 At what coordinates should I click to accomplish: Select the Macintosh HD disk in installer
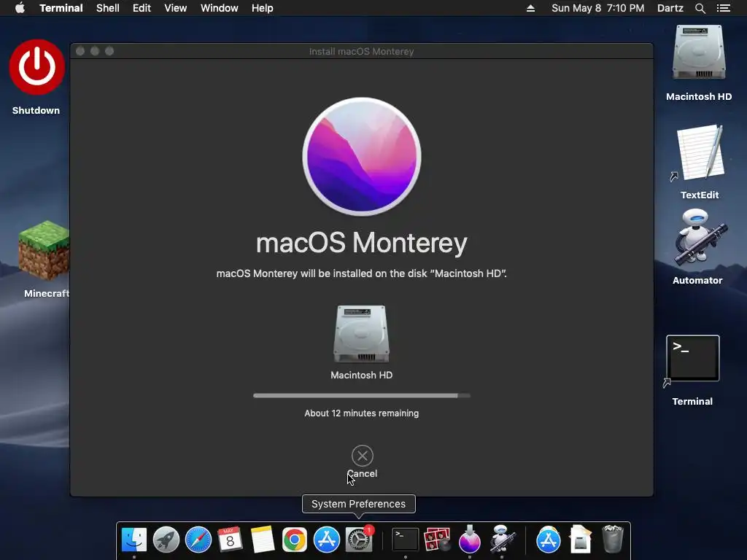(x=361, y=334)
